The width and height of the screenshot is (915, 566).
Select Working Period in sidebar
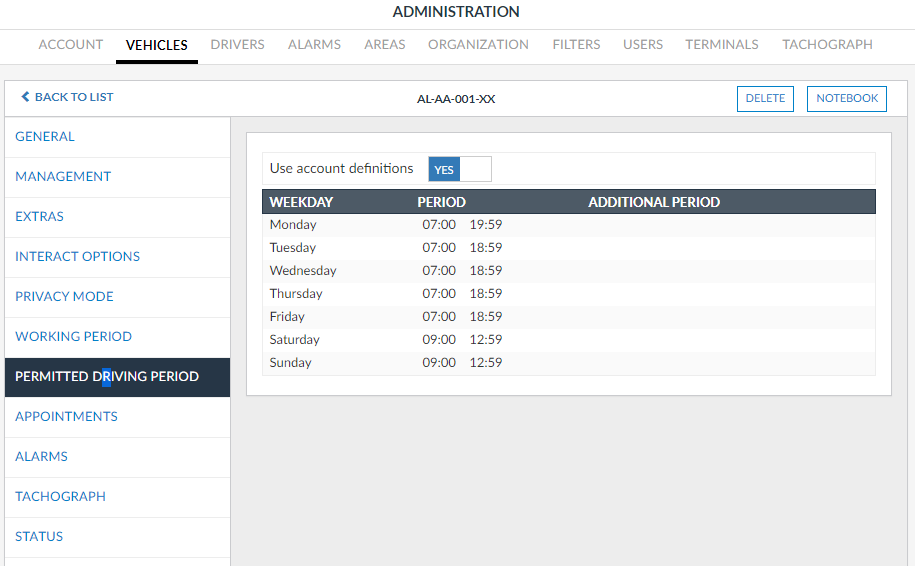(73, 337)
